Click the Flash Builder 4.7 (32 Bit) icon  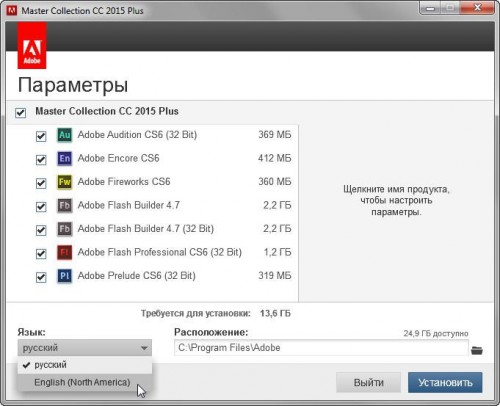click(65, 229)
